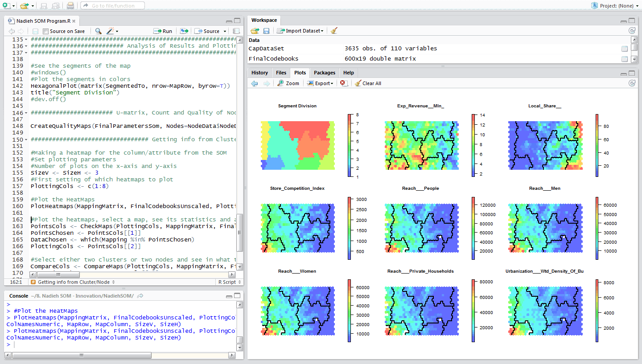The width and height of the screenshot is (642, 364).
Task: Click the Re-run previous code region icon
Action: [184, 31]
